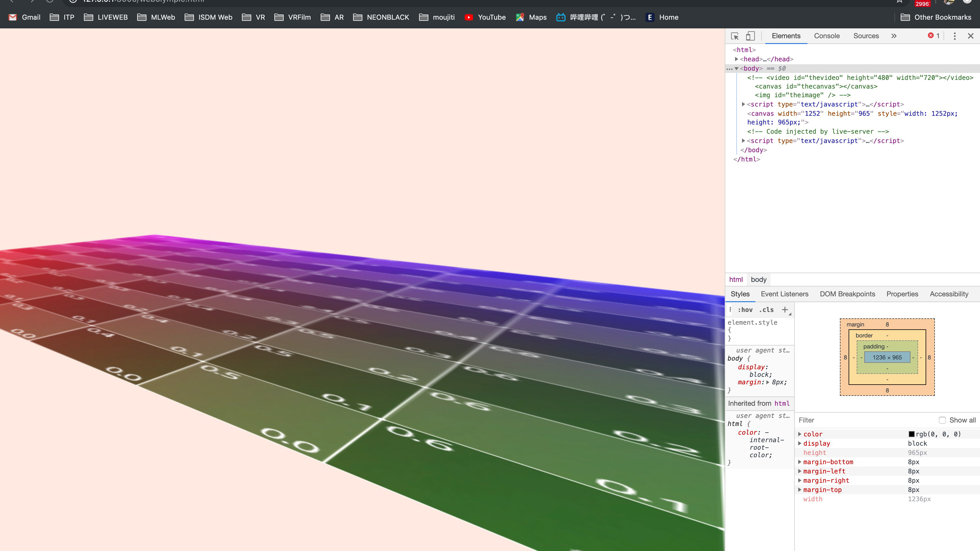Switch to the Event Listeners tab
Viewport: 980px width, 551px height.
pos(784,294)
